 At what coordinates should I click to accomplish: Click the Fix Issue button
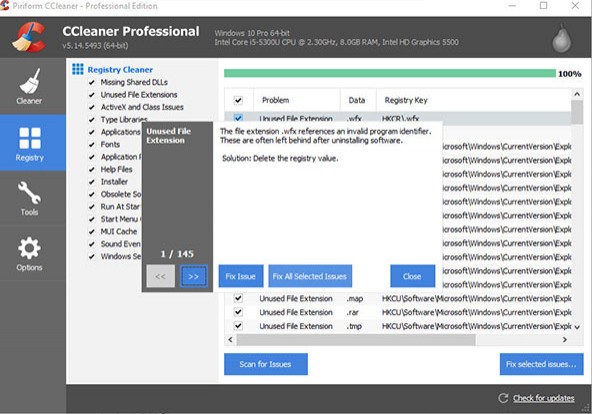tap(240, 276)
